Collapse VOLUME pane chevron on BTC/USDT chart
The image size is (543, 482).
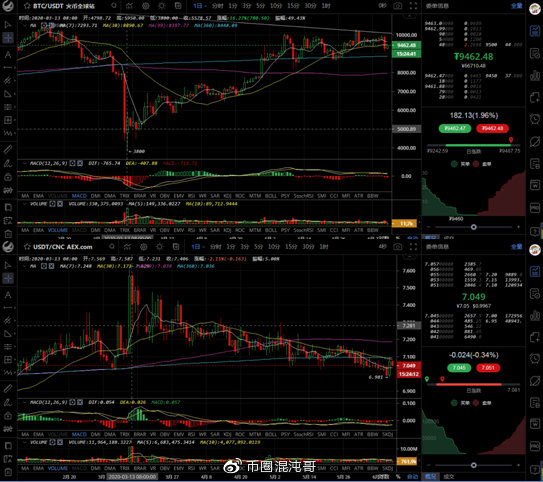coord(25,204)
